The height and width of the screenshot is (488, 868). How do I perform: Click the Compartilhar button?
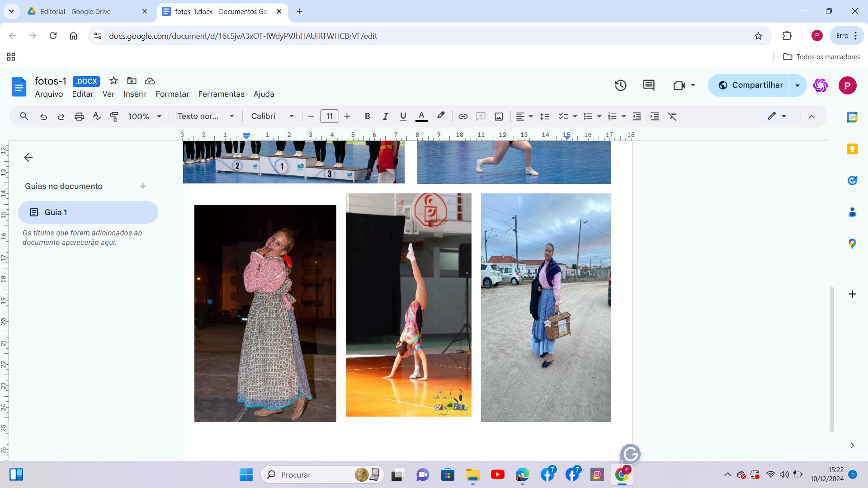point(750,85)
